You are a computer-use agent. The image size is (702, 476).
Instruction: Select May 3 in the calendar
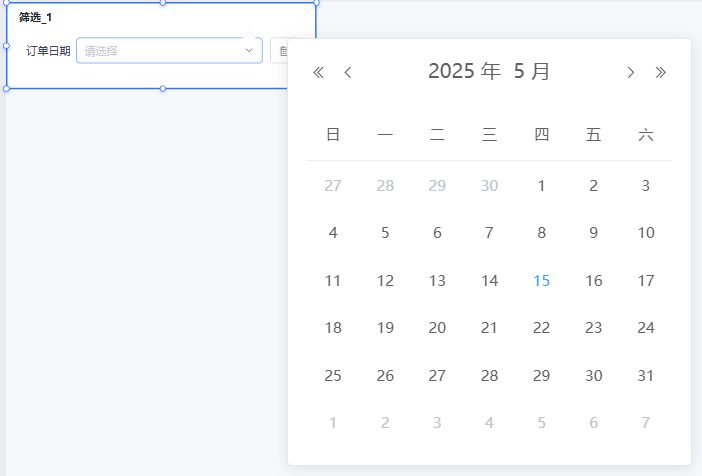tap(646, 185)
